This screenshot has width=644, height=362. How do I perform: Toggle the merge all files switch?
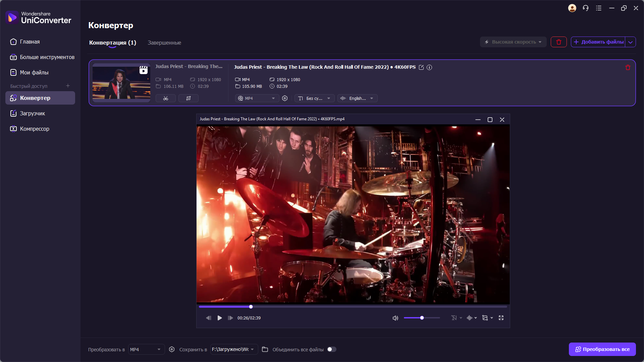[x=332, y=349]
